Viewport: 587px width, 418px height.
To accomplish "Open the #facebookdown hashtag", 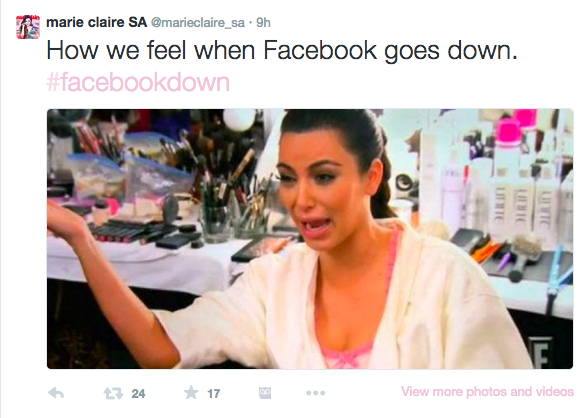I will pyautogui.click(x=138, y=82).
